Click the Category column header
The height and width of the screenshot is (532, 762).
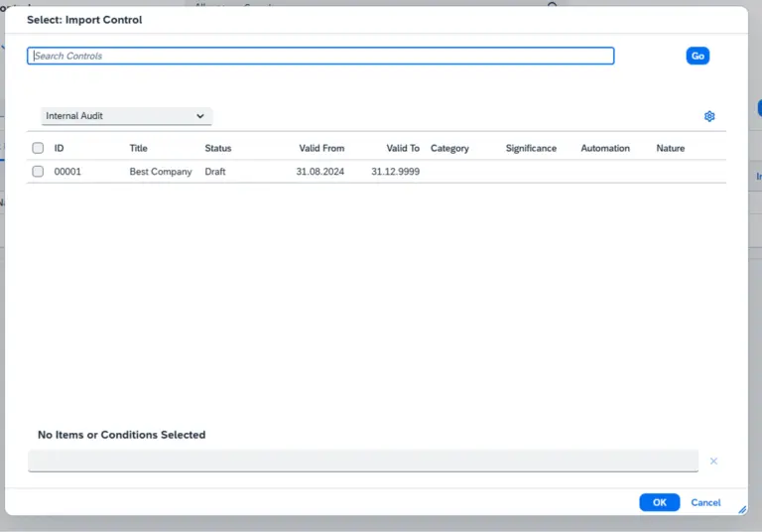[x=449, y=148]
